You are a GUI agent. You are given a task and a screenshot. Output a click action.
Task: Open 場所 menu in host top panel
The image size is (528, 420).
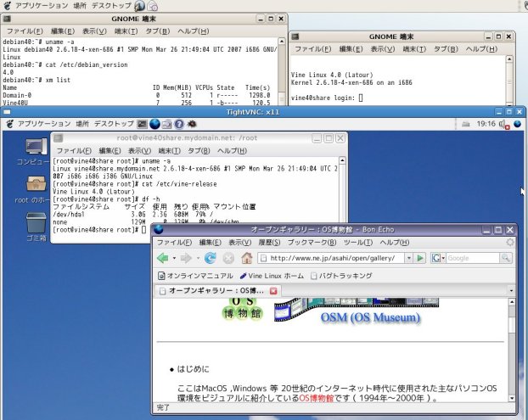[80, 6]
